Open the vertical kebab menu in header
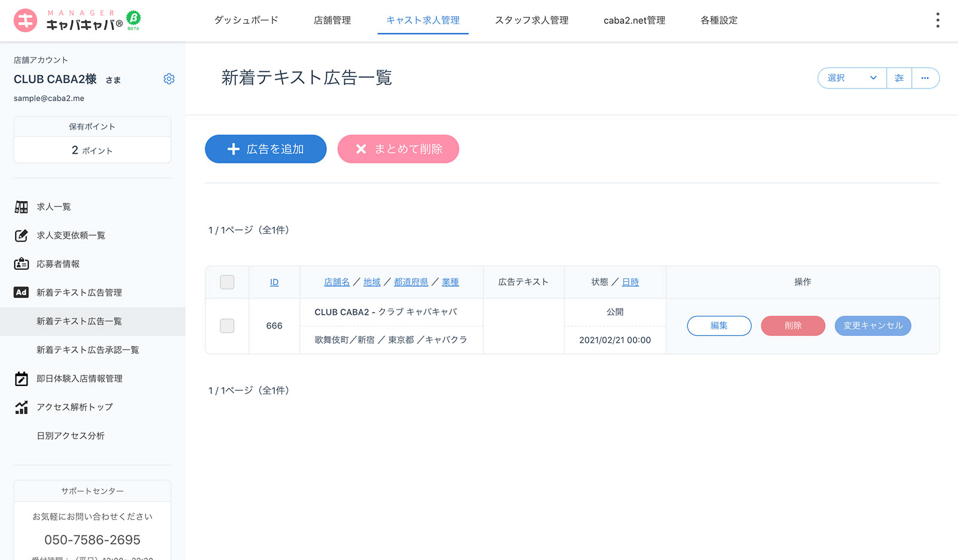This screenshot has height=560, width=958. 937,20
